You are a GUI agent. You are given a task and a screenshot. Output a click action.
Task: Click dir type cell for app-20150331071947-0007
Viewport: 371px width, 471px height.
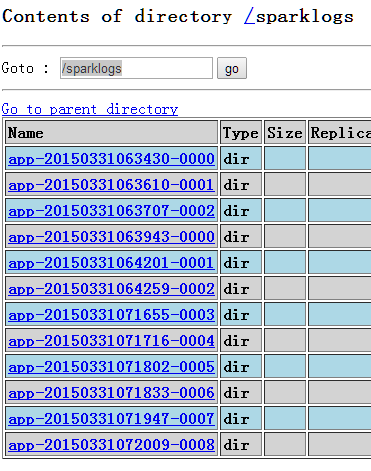click(241, 418)
